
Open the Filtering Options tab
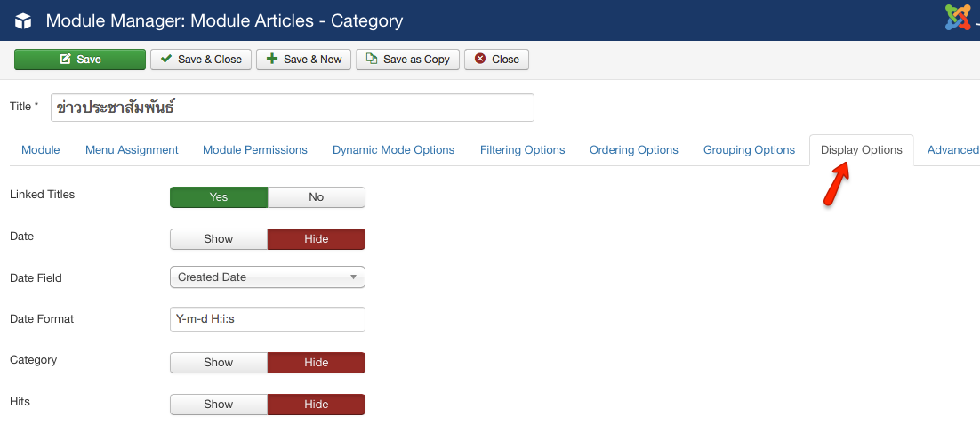click(x=523, y=150)
